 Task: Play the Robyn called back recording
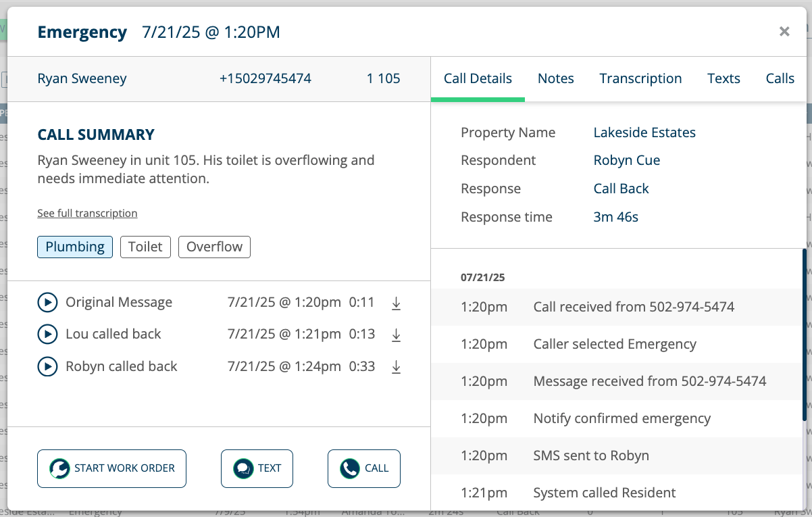click(47, 367)
